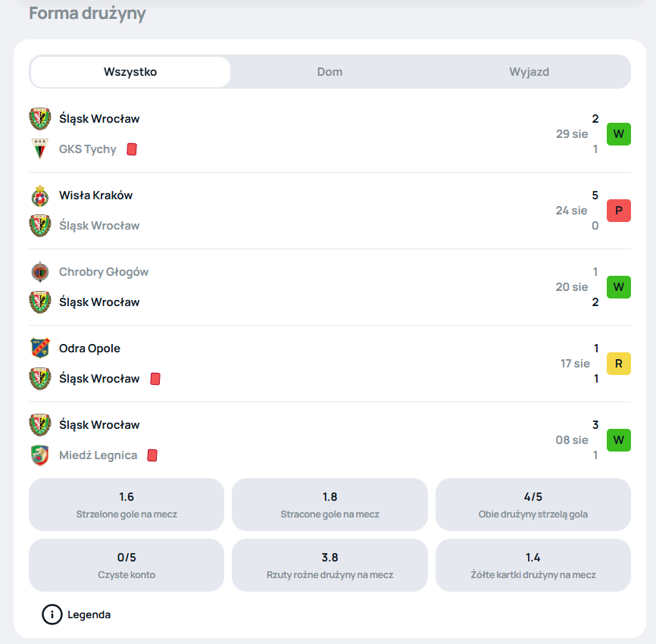Click the red card next to GKS Tychy
Viewport: 656px width, 644px height.
point(132,149)
